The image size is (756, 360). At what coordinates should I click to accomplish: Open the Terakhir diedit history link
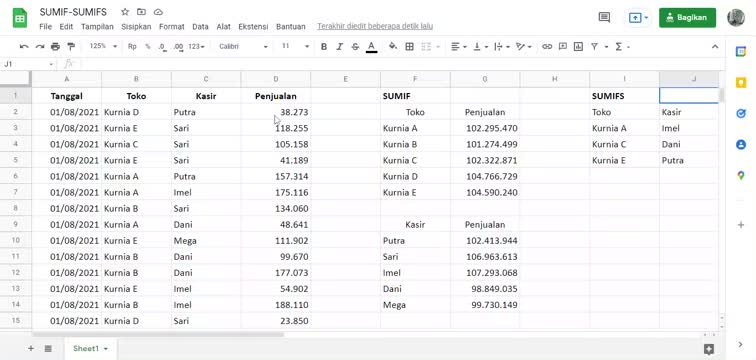tap(375, 26)
